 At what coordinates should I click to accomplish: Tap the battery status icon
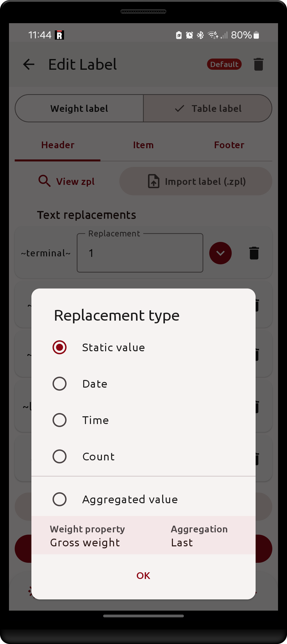[x=256, y=35]
